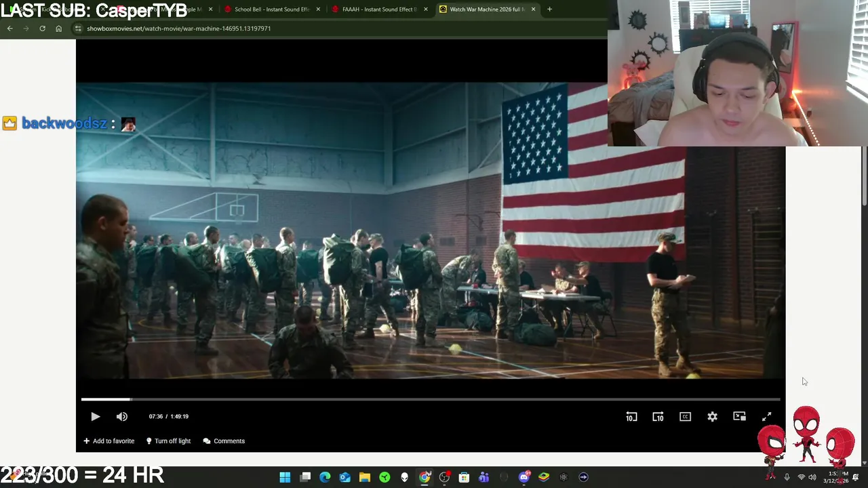Focus the showboxmovies.net address bar
The image size is (868, 488).
tap(339, 28)
